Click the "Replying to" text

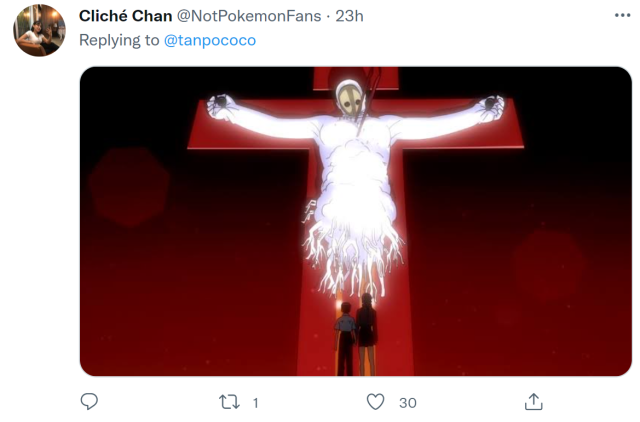(x=117, y=40)
